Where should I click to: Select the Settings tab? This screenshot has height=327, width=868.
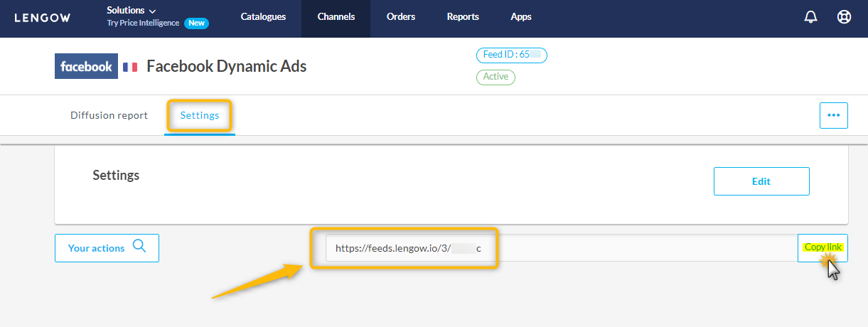point(200,115)
